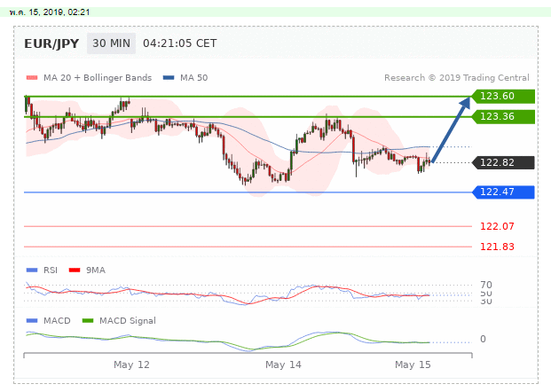Click the 122.82 current price tag
Image resolution: width=551 pixels, height=392 pixels.
[503, 162]
